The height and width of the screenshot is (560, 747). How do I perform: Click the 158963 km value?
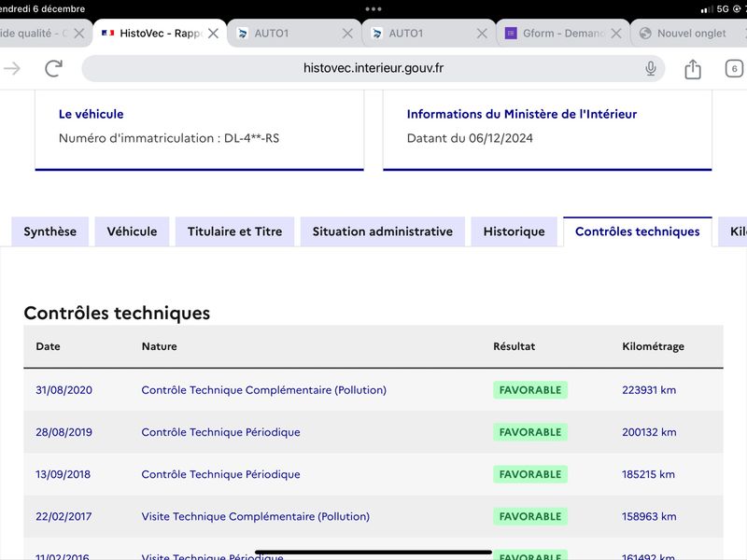649,516
